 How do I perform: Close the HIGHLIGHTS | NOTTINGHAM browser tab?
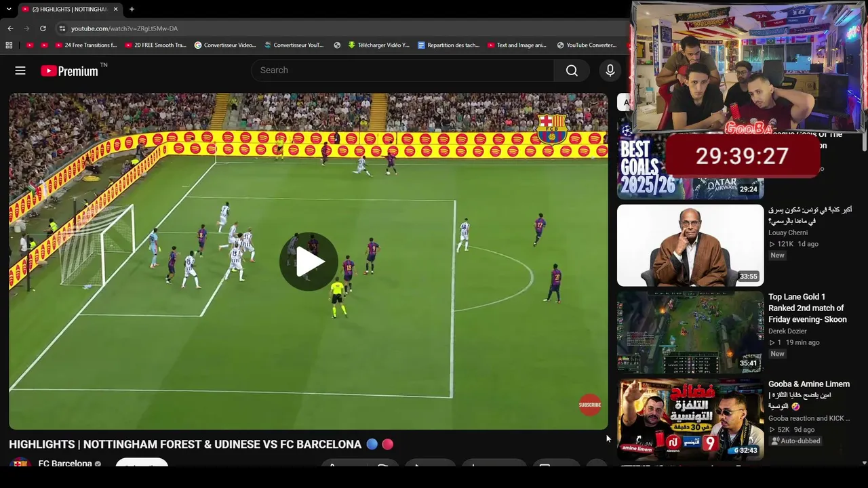coord(115,9)
